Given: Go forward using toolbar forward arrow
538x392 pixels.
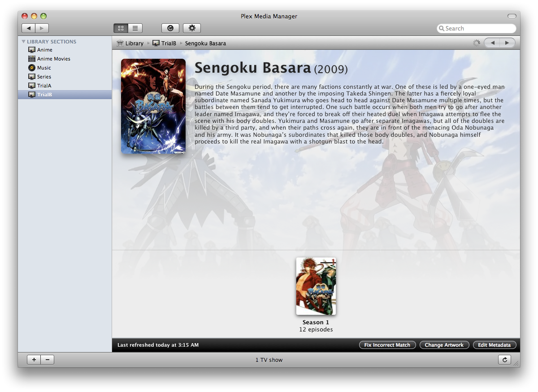Looking at the screenshot, I should [42, 28].
